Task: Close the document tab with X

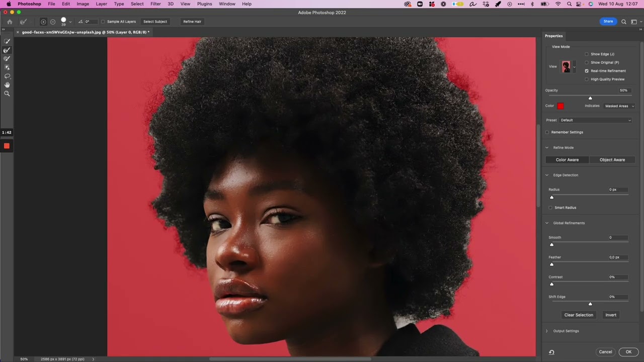Action: pos(18,32)
